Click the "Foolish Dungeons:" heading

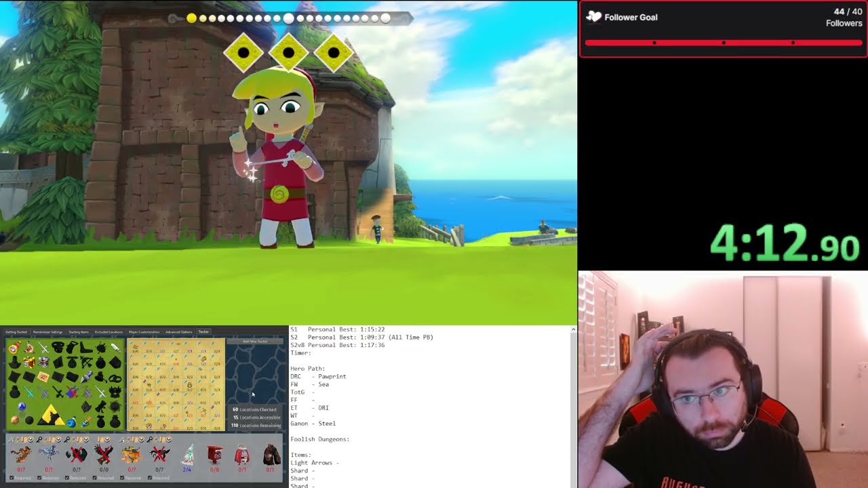pyautogui.click(x=319, y=439)
